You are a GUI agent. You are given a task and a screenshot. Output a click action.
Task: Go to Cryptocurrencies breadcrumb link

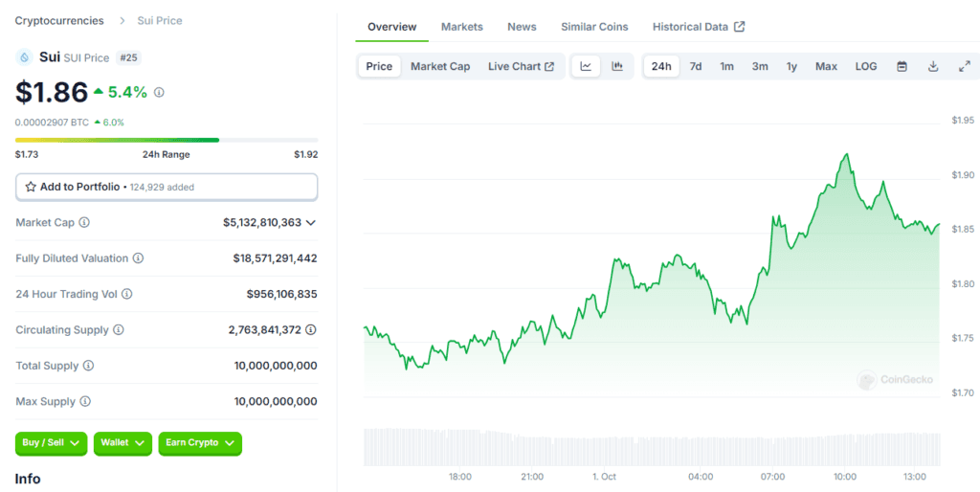click(x=59, y=21)
